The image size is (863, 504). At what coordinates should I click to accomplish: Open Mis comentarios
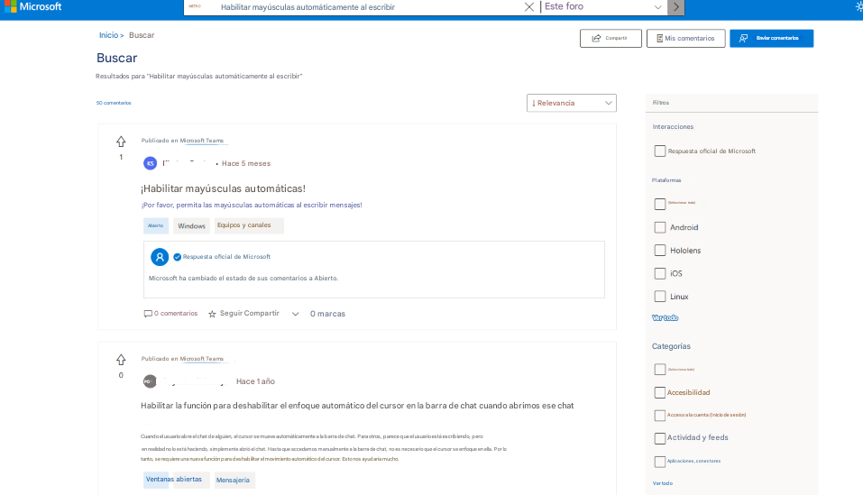[x=685, y=39]
